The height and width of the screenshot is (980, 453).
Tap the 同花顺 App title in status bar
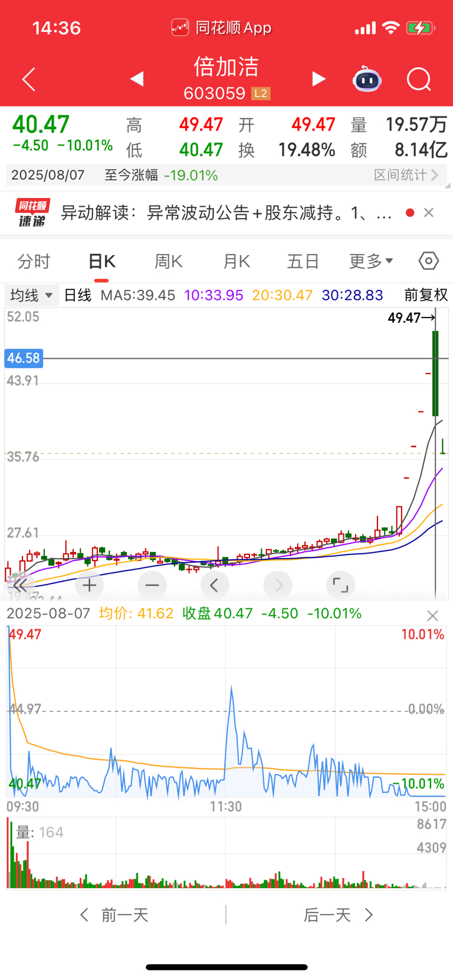222,28
